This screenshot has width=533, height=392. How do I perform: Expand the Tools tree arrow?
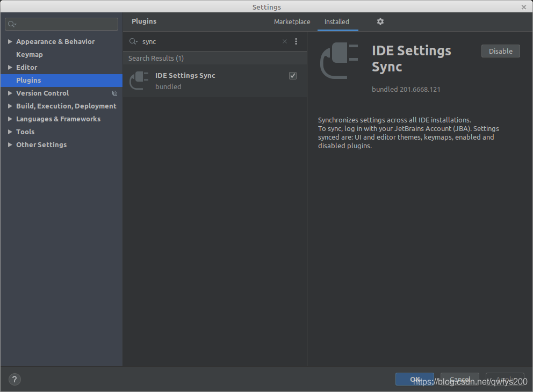pos(10,132)
